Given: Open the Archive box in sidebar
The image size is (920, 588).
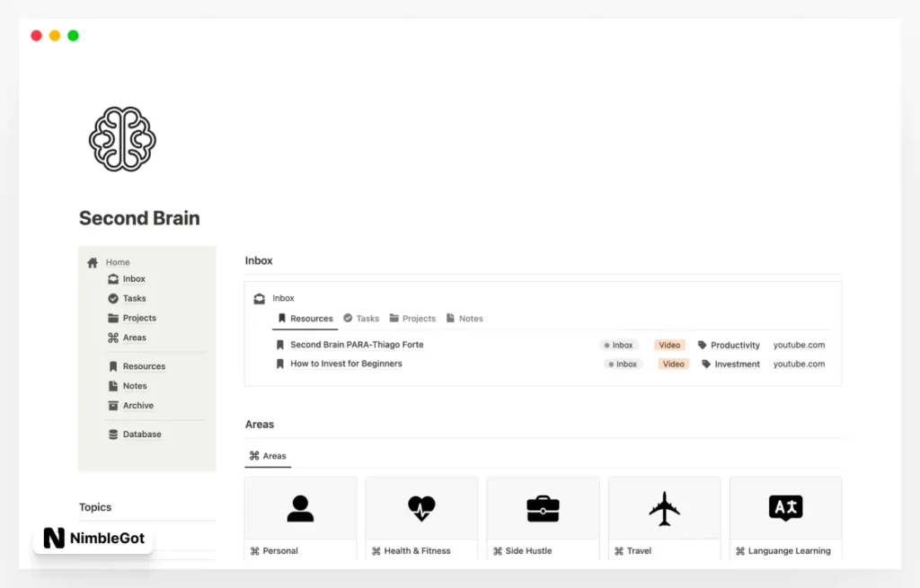Looking at the screenshot, I should 137,406.
